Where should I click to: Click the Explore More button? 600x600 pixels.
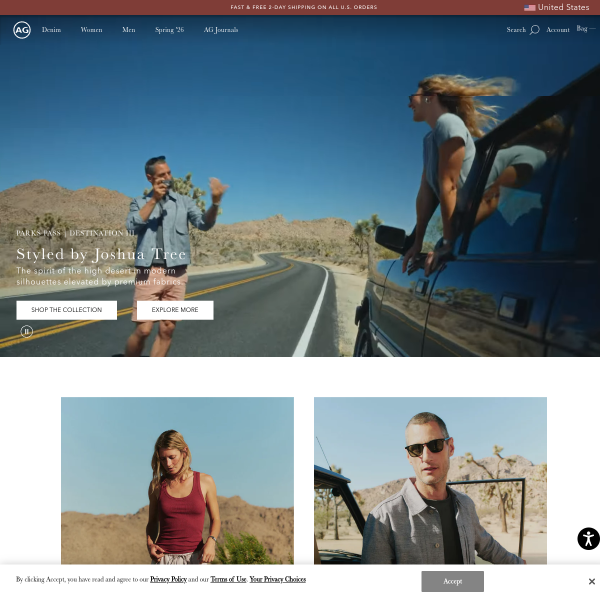[x=175, y=310]
